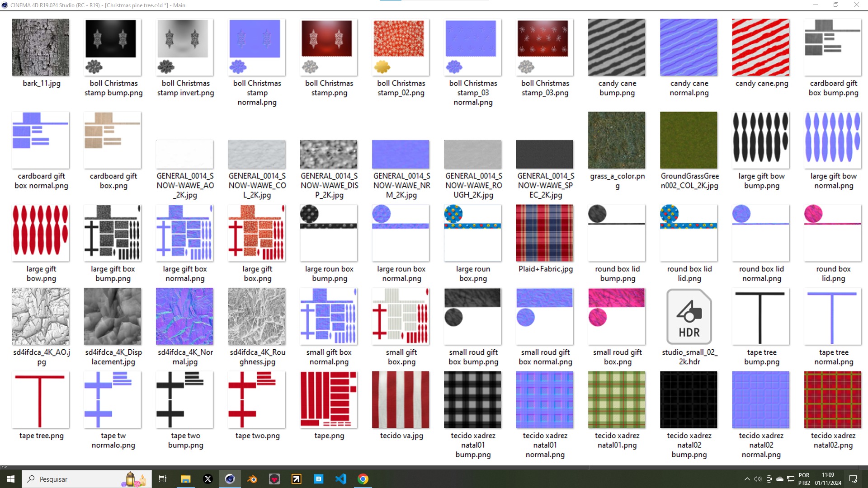The width and height of the screenshot is (868, 488).
Task: Expand the hidden system tray icons chevron
Action: pos(747,479)
